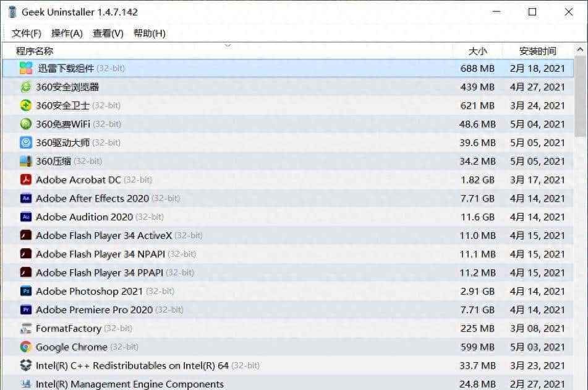The height and width of the screenshot is (390, 588).
Task: Click the 599 MB size value
Action: [x=477, y=347]
